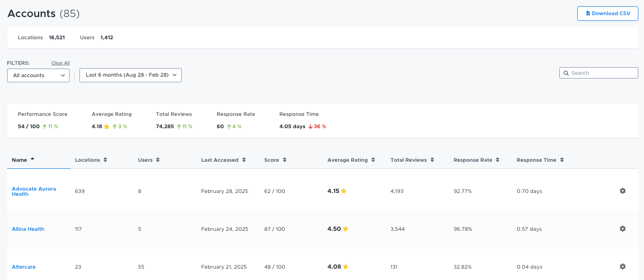The image size is (644, 280).
Task: Open settings gear for Allina Health row
Action: coord(623,228)
